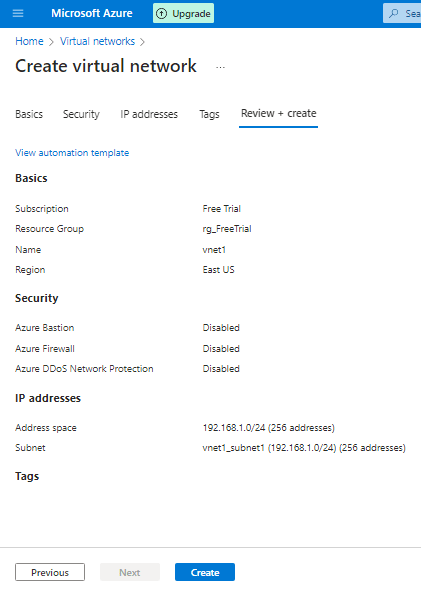Click the Upgrade arrow icon

point(161,14)
